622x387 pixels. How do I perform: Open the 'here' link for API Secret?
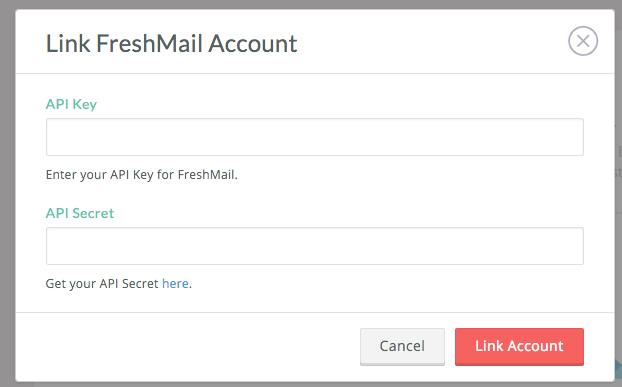tap(175, 284)
